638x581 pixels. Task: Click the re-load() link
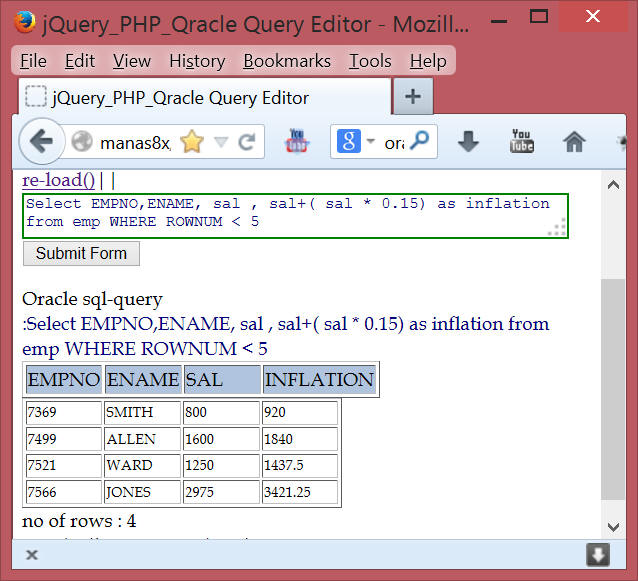pyautogui.click(x=59, y=180)
